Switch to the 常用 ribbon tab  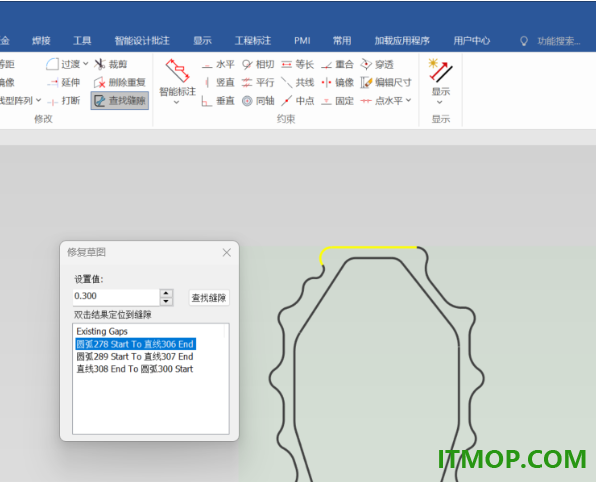[342, 41]
